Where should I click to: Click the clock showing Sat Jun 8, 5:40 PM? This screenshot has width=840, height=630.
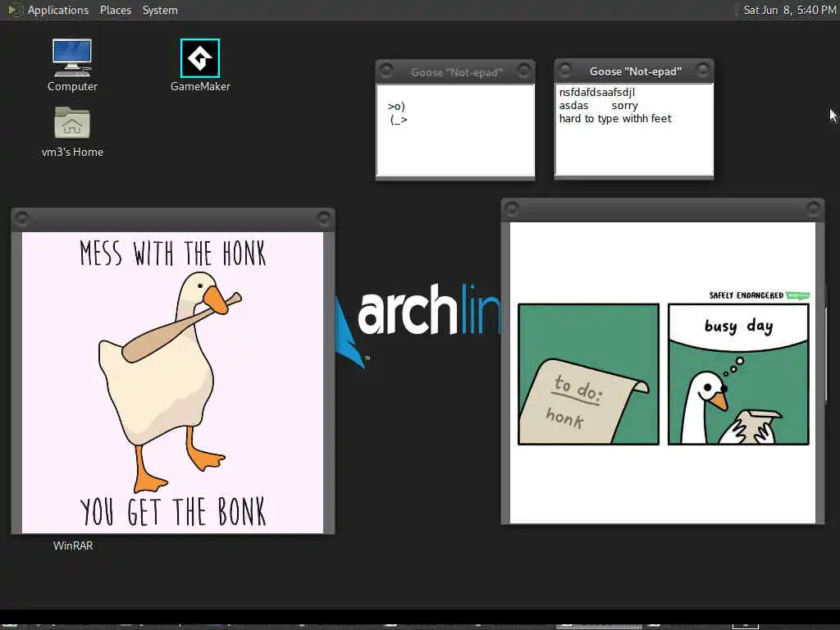pos(790,10)
